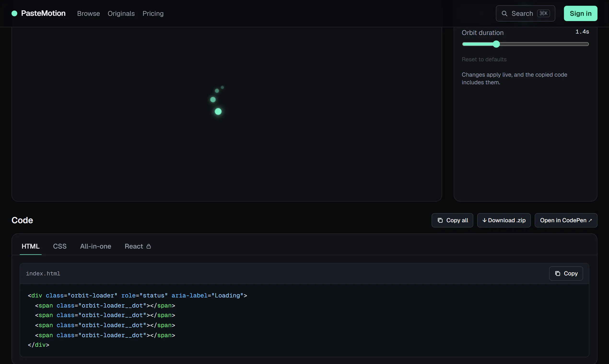Switch to the All-in-one tab
The width and height of the screenshot is (609, 364).
95,246
